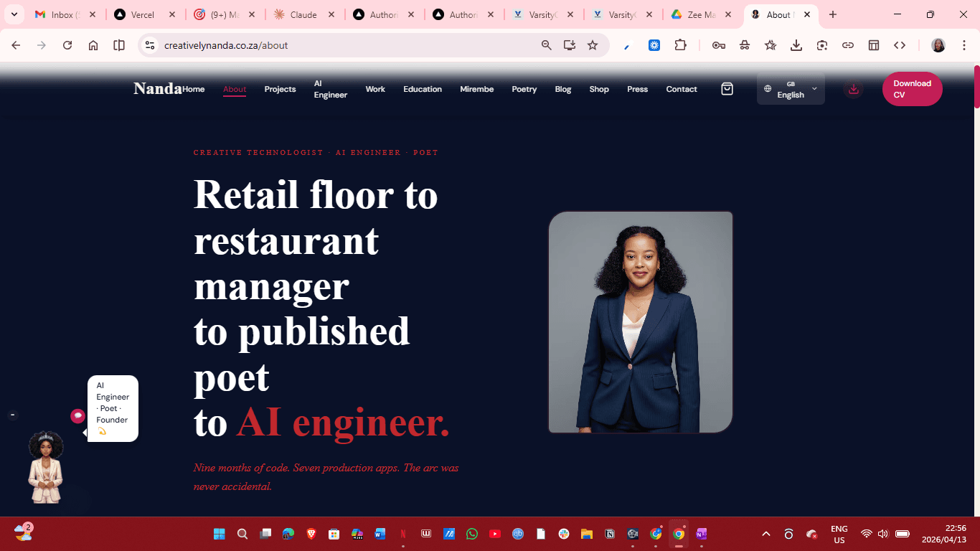Click the globe icon in language selector
This screenshot has width=980, height=551.
coord(768,89)
